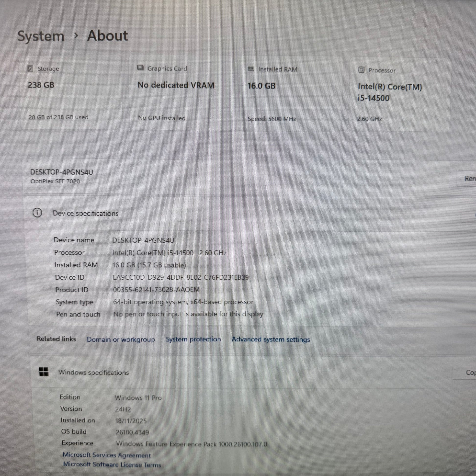Open System protection link
Viewport: 476px width, 476px height.
pos(193,339)
